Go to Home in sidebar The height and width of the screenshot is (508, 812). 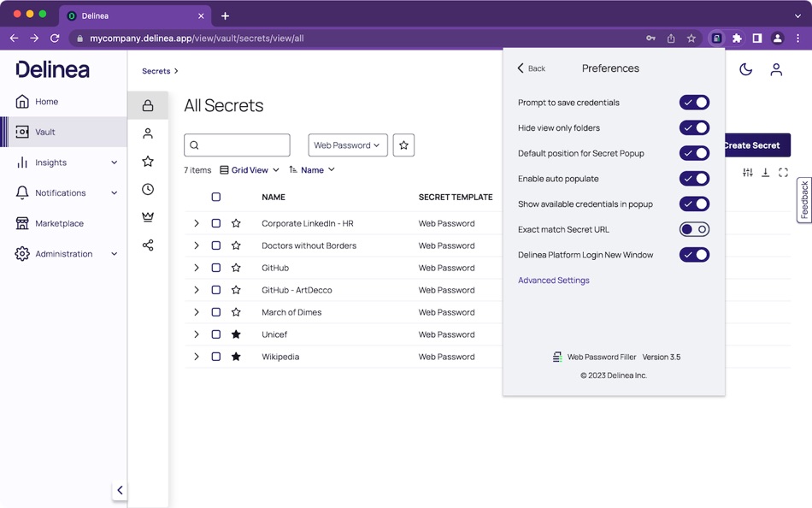click(x=63, y=102)
